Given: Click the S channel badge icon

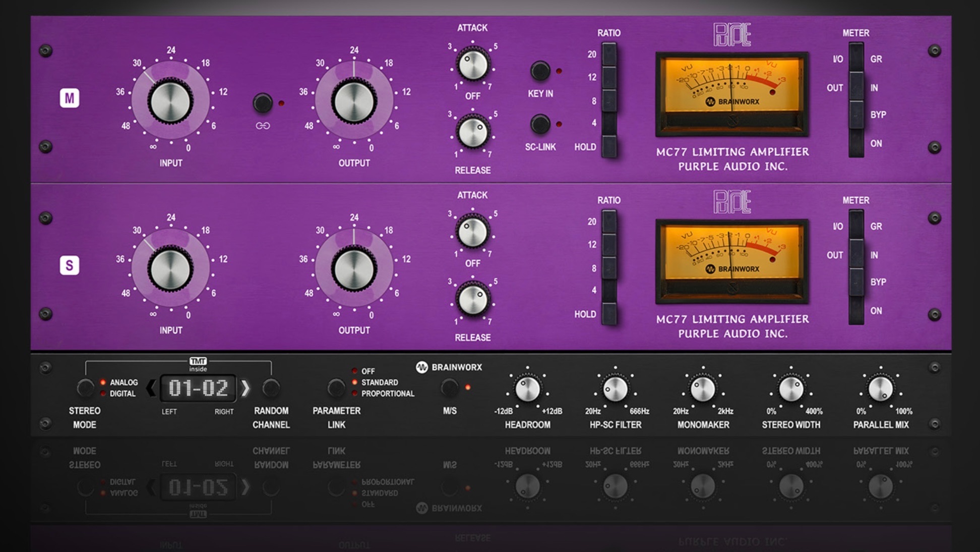Looking at the screenshot, I should (70, 265).
